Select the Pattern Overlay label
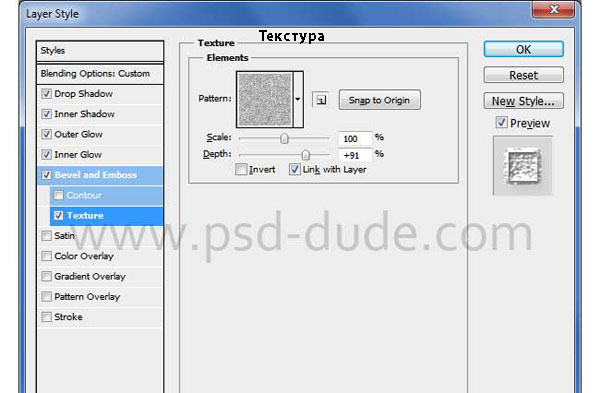The image size is (600, 393). pyautogui.click(x=87, y=297)
